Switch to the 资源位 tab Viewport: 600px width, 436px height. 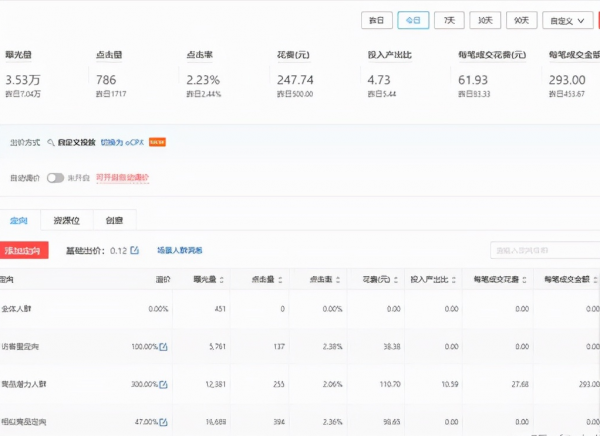pos(67,220)
